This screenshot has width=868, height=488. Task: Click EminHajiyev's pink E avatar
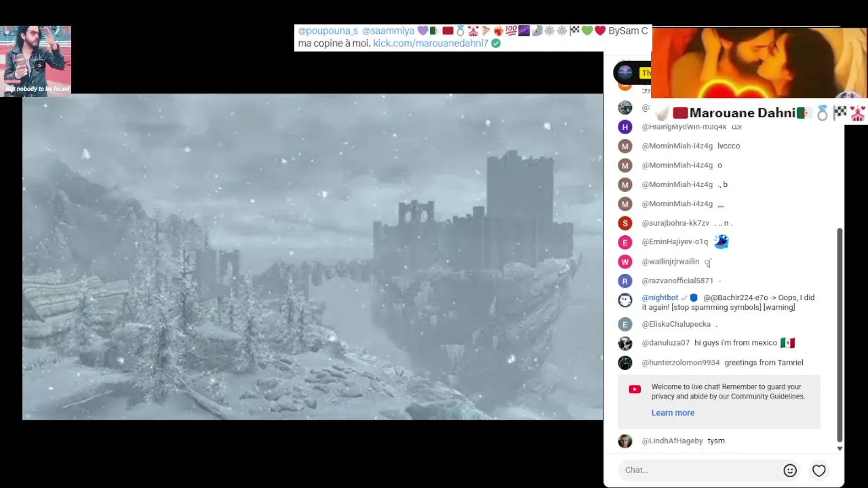(x=625, y=242)
